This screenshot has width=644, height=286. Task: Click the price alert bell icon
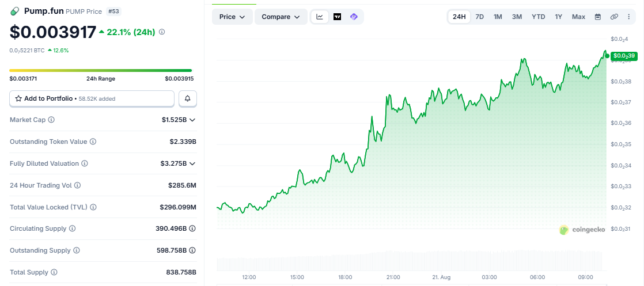pos(188,98)
